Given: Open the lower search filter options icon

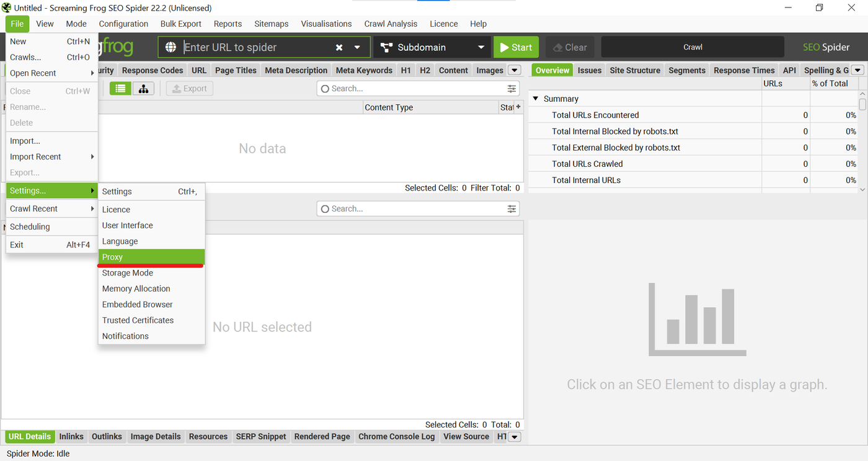Looking at the screenshot, I should (x=511, y=209).
